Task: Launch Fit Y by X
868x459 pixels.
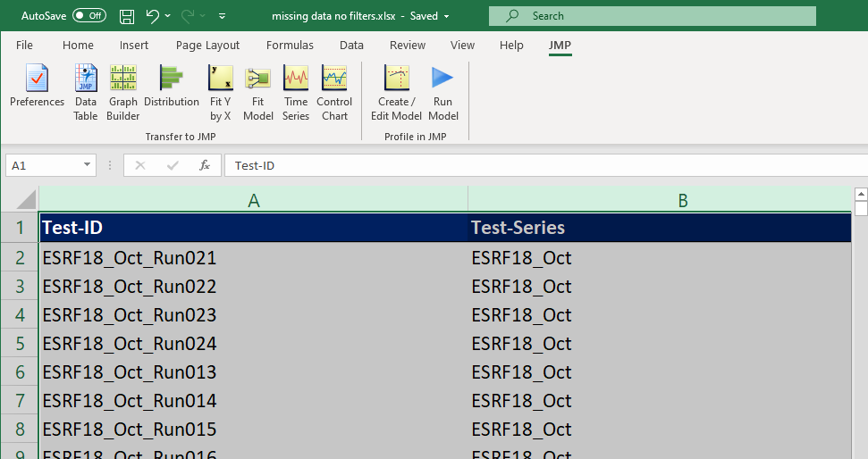Action: click(220, 91)
